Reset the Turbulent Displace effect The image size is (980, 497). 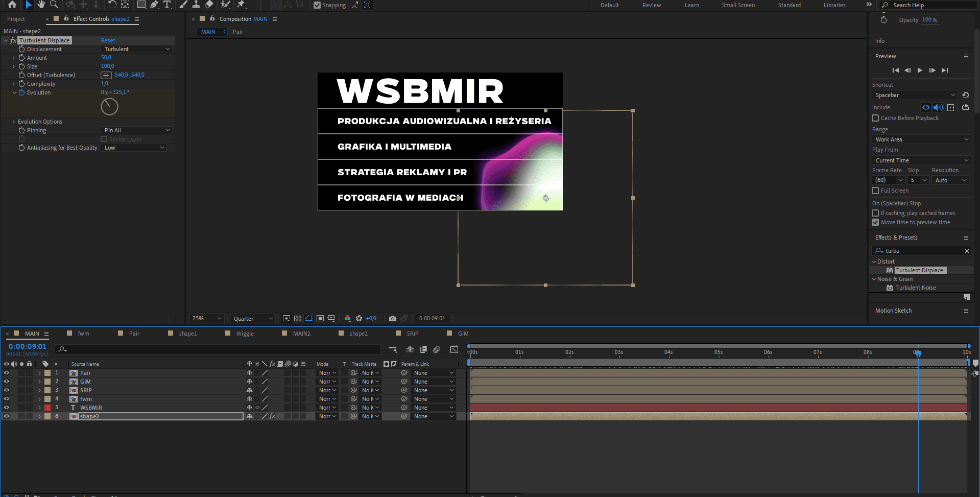click(108, 40)
